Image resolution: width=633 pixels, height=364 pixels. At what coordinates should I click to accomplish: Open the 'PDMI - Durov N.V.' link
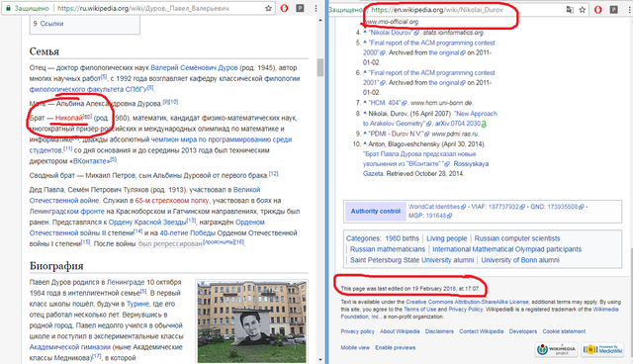point(396,134)
